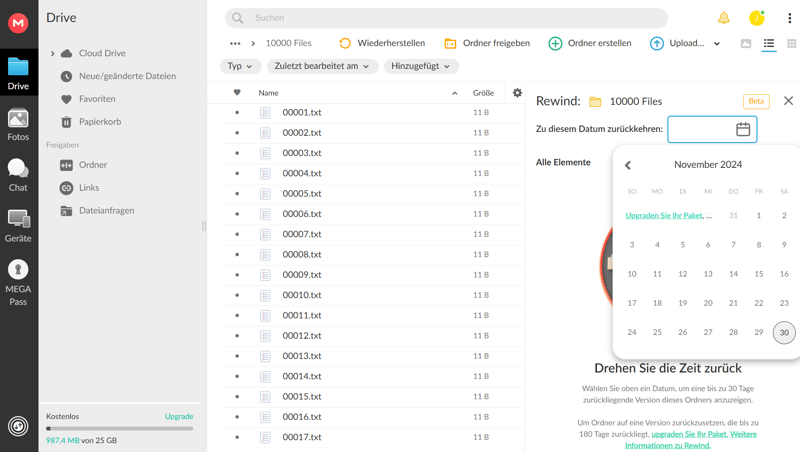Click the storage usage progress bar
The height and width of the screenshot is (452, 800).
[x=119, y=428]
